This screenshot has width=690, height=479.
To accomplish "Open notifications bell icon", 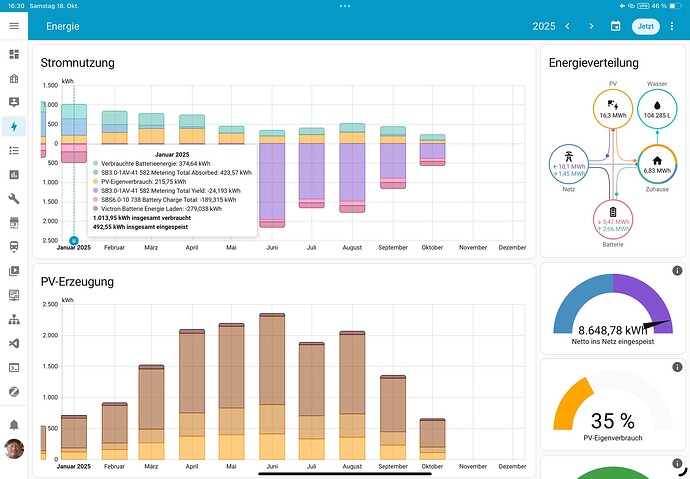I will point(14,425).
